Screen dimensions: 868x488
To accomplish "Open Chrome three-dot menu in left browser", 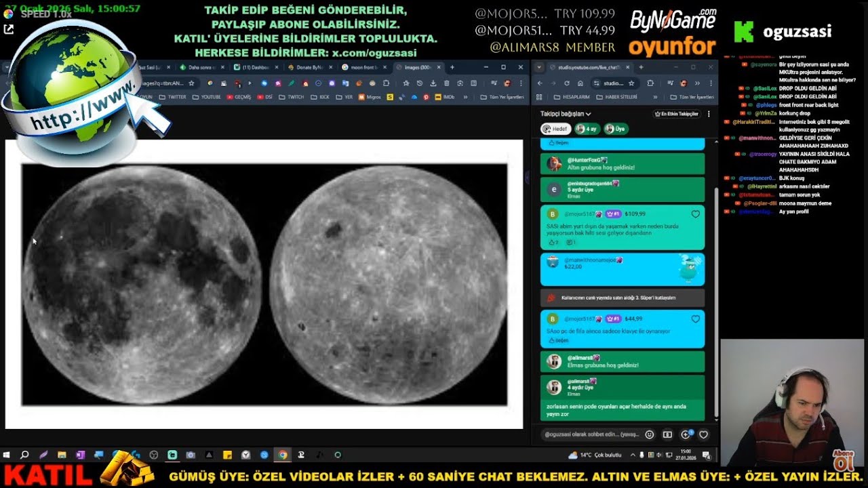I will [521, 83].
